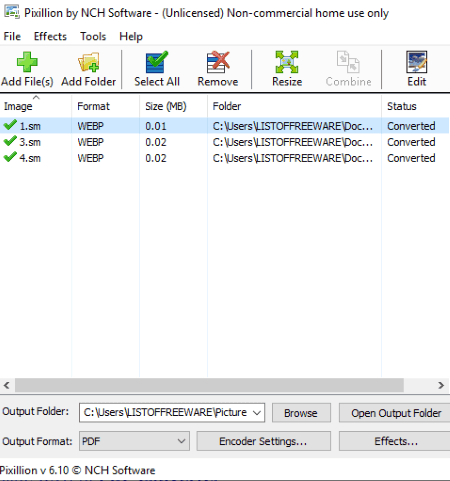Image resolution: width=450 pixels, height=481 pixels.
Task: Expand the Output Folder path dropdown
Action: tap(257, 413)
